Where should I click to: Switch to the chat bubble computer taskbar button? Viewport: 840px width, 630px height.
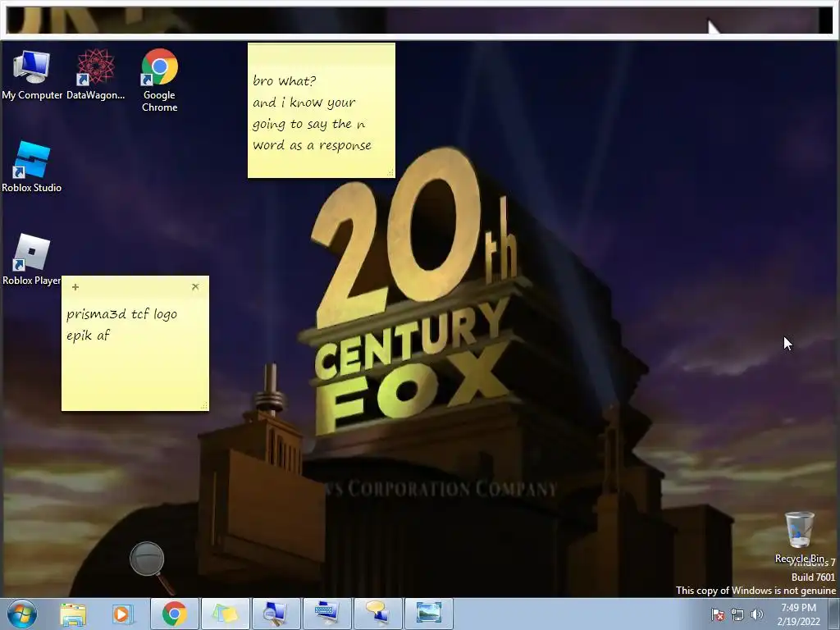(x=377, y=614)
